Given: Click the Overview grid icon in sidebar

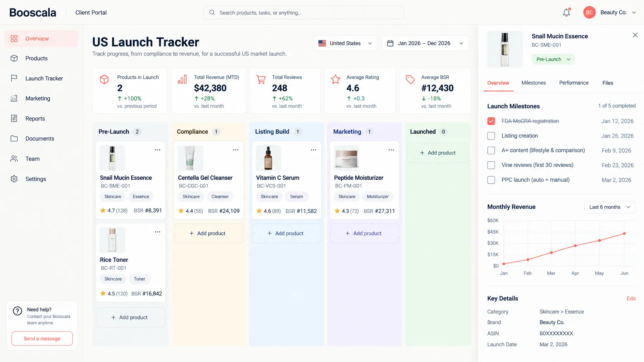Looking at the screenshot, I should click(x=14, y=39).
